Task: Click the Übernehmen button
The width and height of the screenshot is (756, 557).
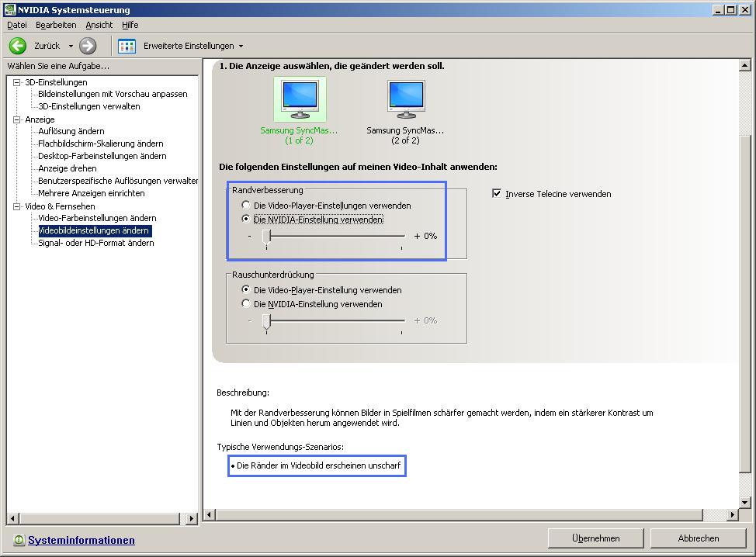Action: click(596, 538)
